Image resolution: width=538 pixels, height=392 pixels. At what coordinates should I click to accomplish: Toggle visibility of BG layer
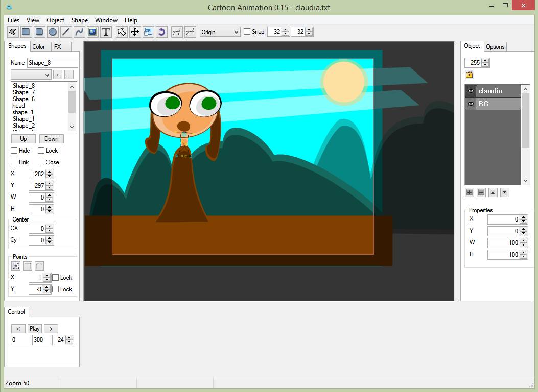(471, 104)
